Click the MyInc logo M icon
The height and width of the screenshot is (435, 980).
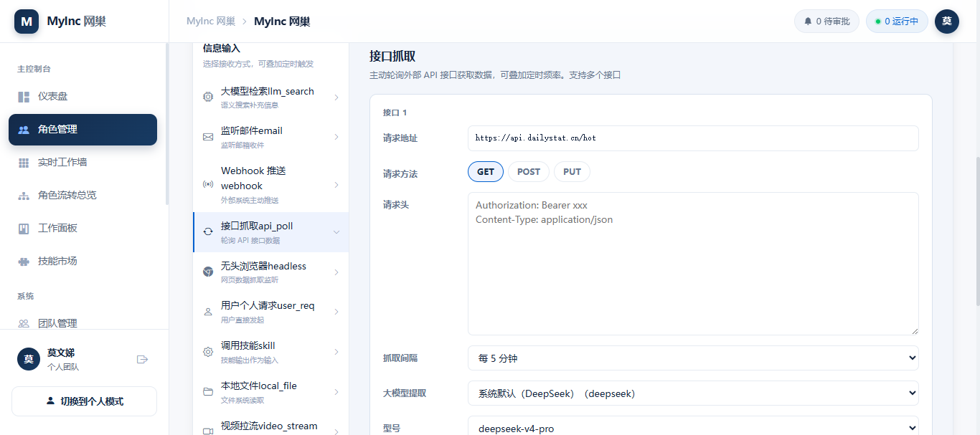pos(27,21)
